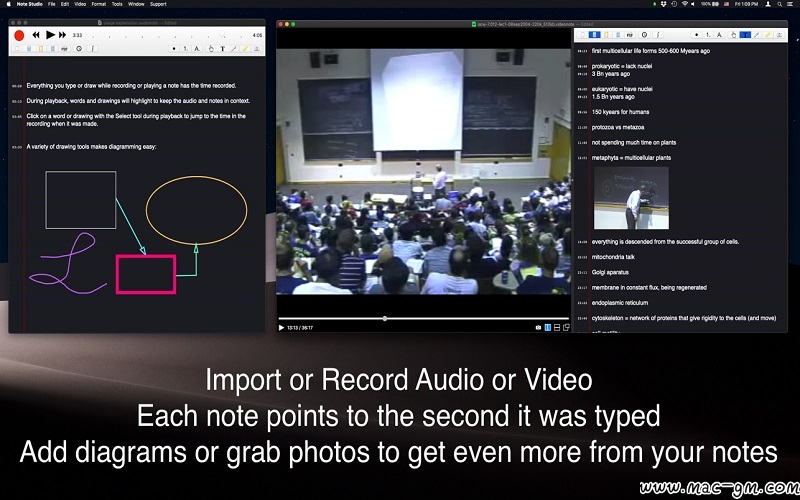Screen dimensions: 800x500
Task: Click the 'endoplasmic reticulum' note
Action: (x=620, y=303)
